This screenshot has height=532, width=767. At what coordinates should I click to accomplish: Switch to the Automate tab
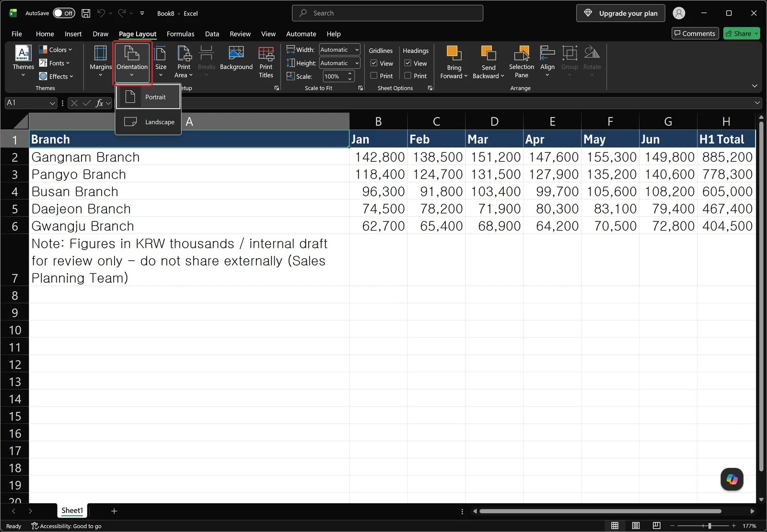[301, 34]
